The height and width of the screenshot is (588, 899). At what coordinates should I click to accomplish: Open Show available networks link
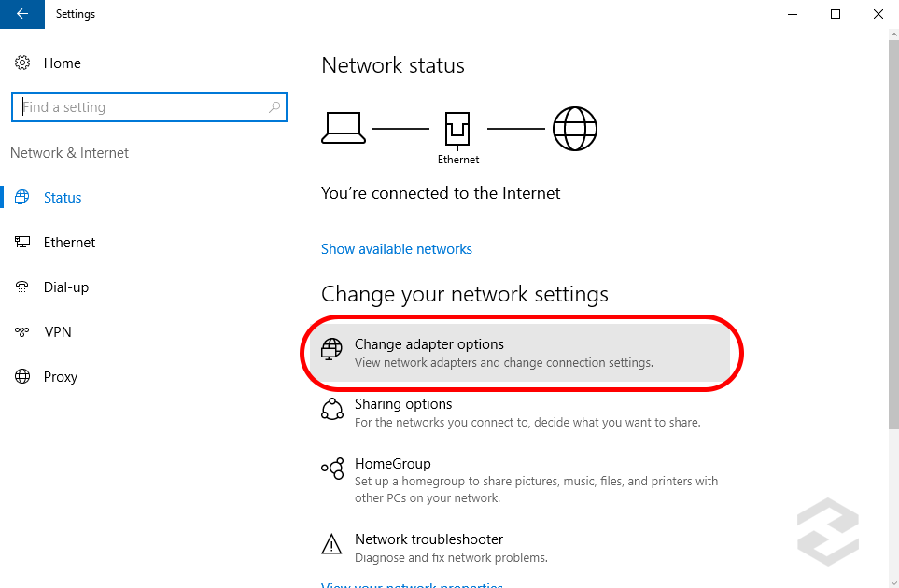coord(397,249)
